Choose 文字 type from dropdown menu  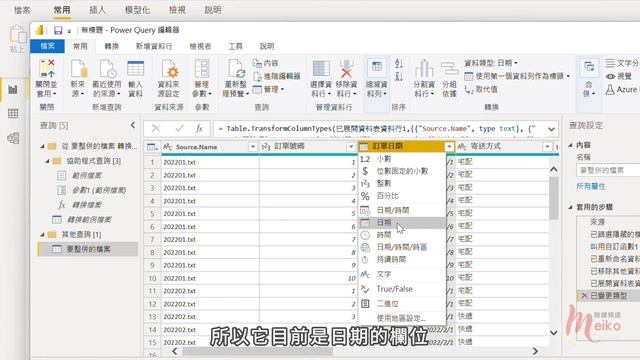tap(402, 274)
